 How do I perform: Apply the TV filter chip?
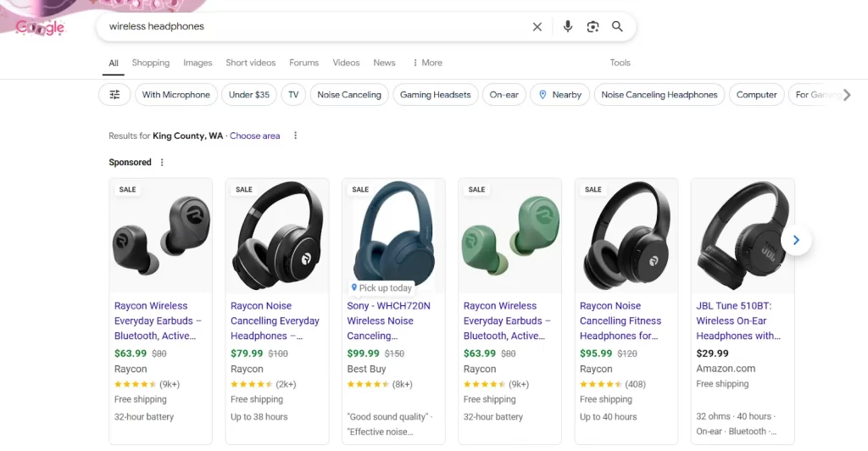[x=293, y=95]
